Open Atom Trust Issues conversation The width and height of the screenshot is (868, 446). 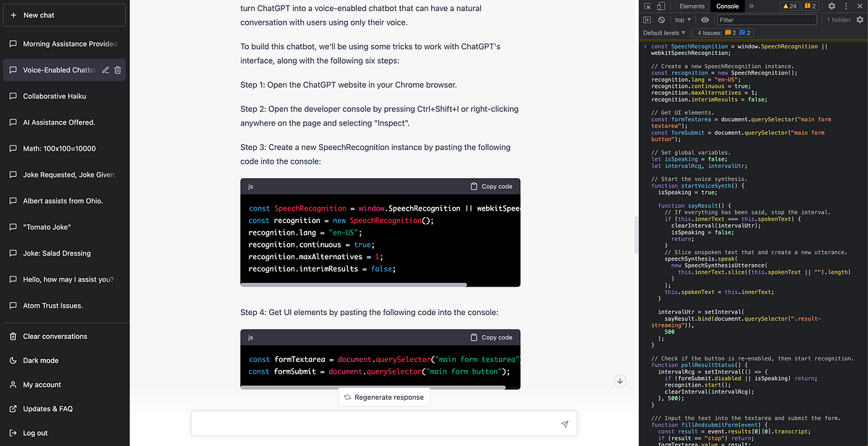click(x=64, y=306)
